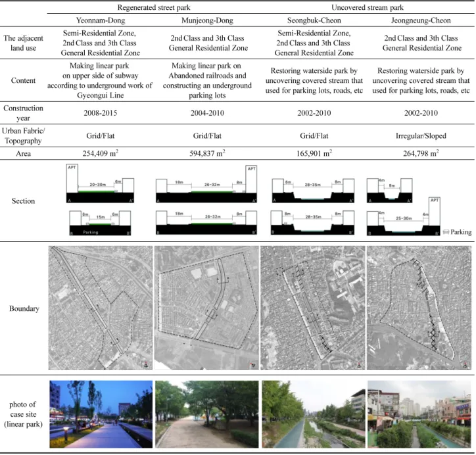
Task: Select construction year '2004-2010'
Action: (x=207, y=113)
